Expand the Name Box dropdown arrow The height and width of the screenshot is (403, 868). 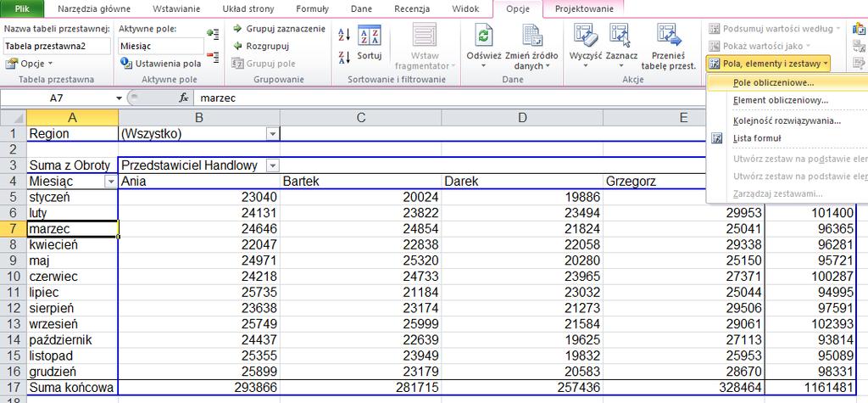(x=119, y=98)
